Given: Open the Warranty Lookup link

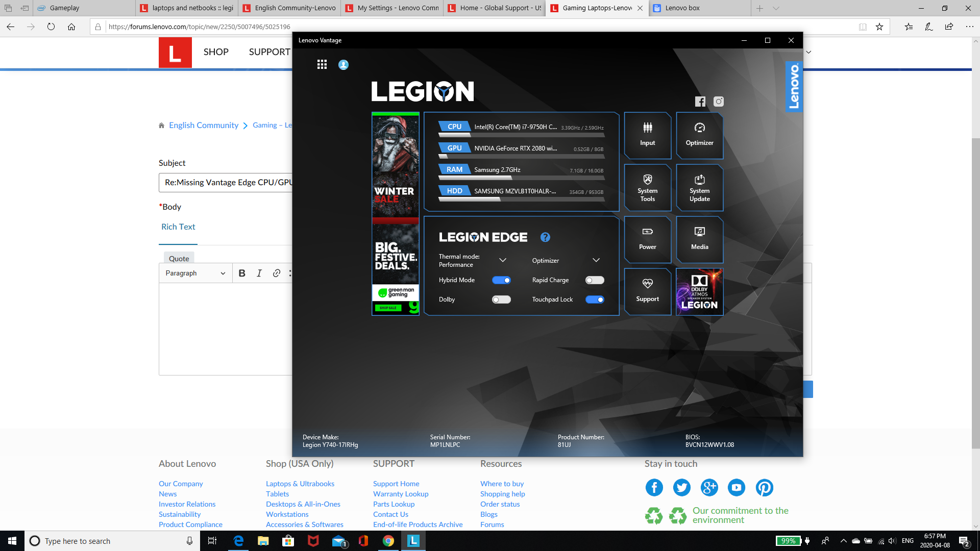Looking at the screenshot, I should [x=401, y=494].
